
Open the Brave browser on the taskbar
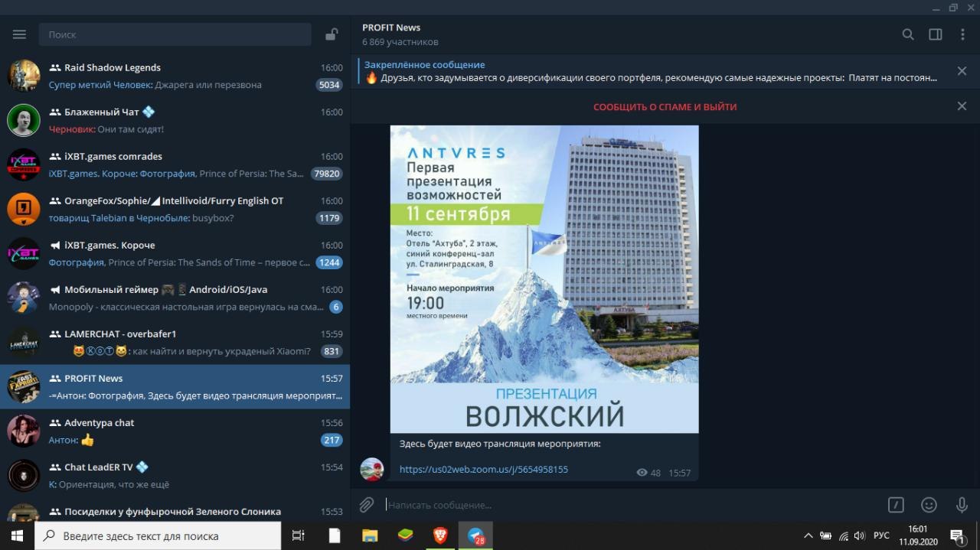click(x=440, y=535)
